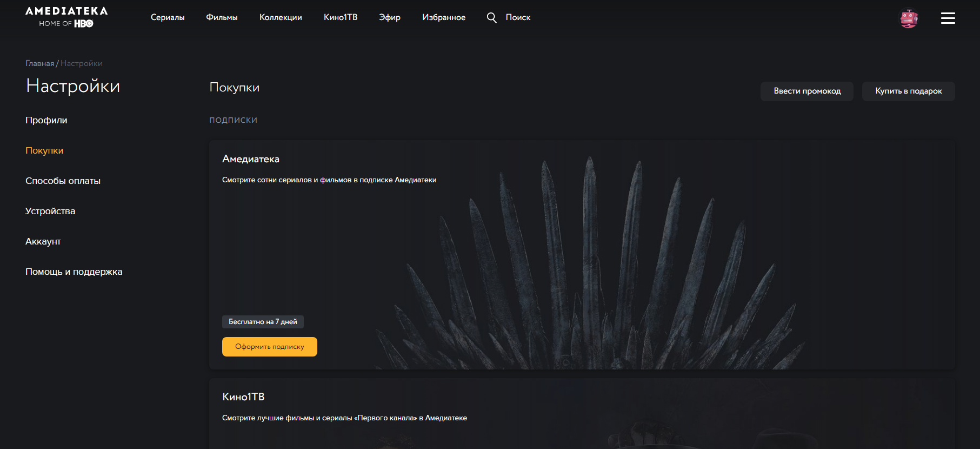The width and height of the screenshot is (980, 449).
Task: Click the Оформить подписку button
Action: (270, 347)
